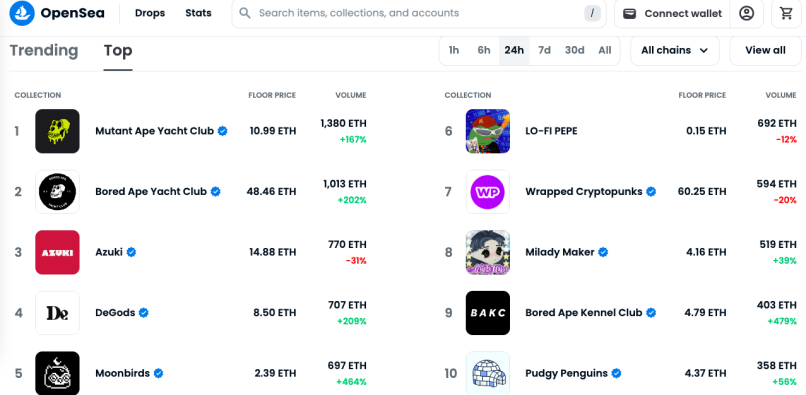The image size is (806, 395).
Task: Expand the All chains dropdown
Action: [674, 50]
